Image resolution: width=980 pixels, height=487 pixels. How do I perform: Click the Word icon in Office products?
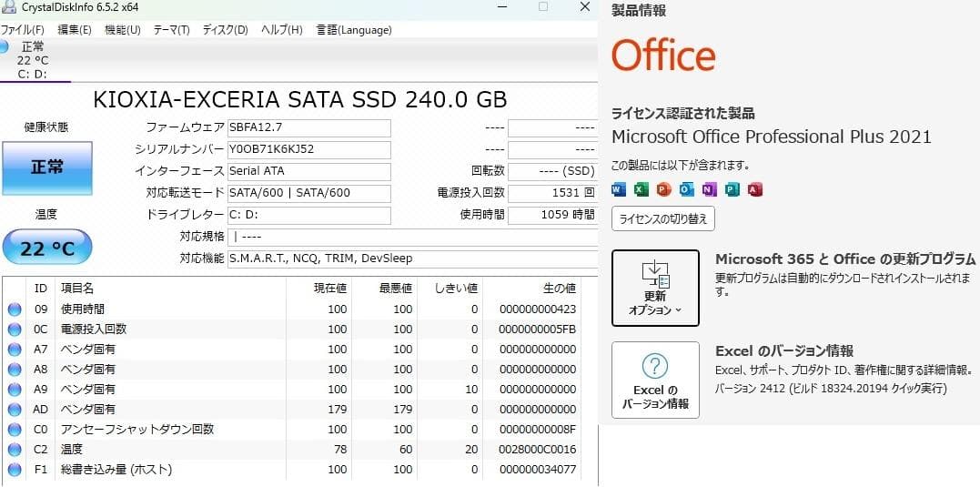click(618, 189)
